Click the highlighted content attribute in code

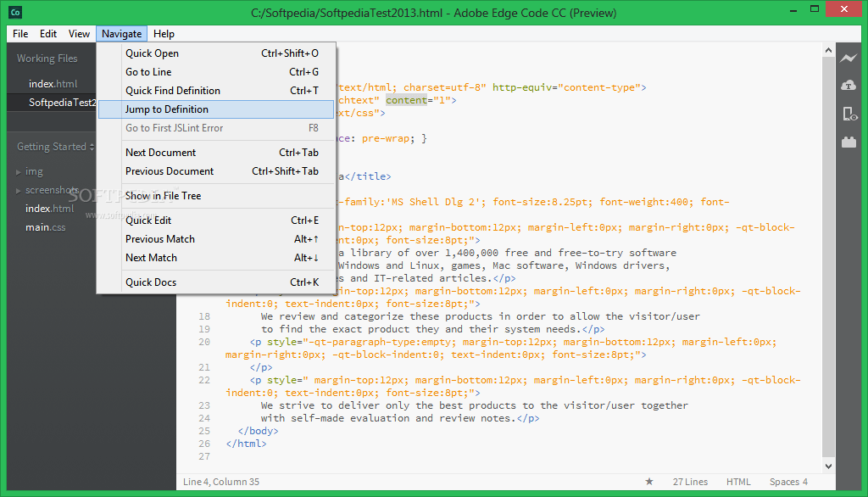406,100
